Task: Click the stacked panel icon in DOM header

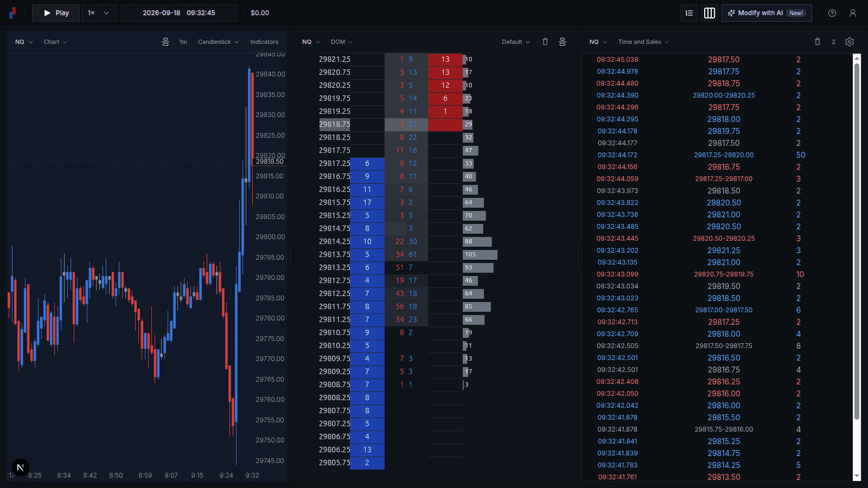Action: (563, 42)
